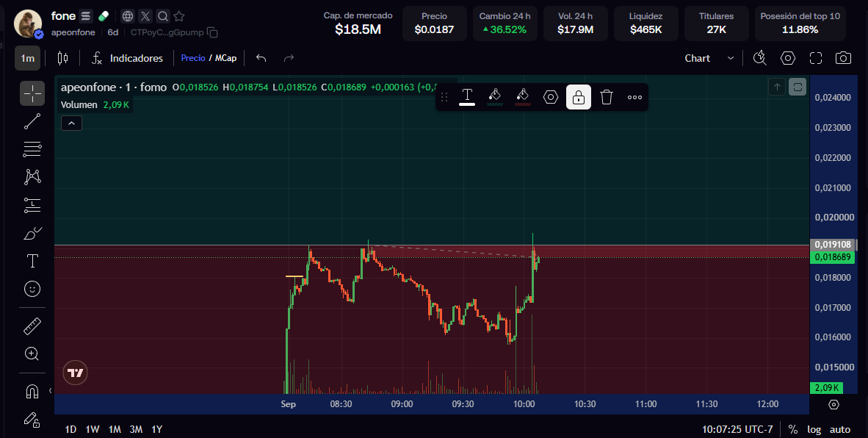Change line color with green paint bucket

pos(495,97)
